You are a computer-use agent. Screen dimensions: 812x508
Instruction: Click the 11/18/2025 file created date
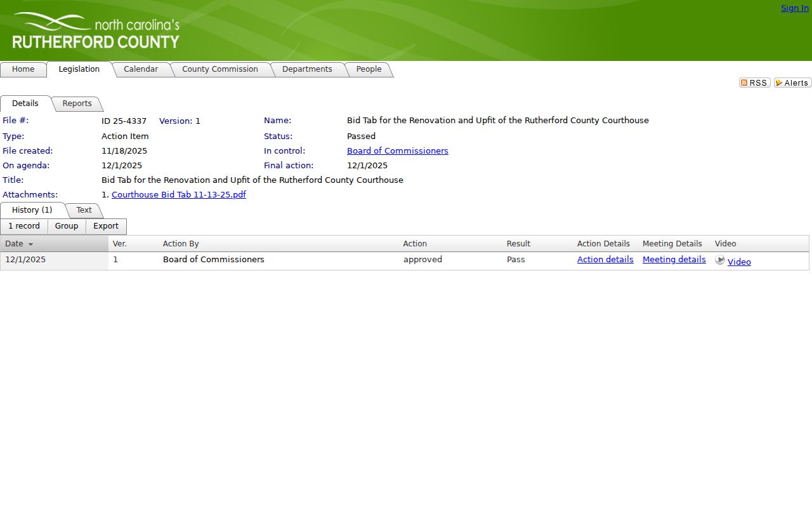124,151
